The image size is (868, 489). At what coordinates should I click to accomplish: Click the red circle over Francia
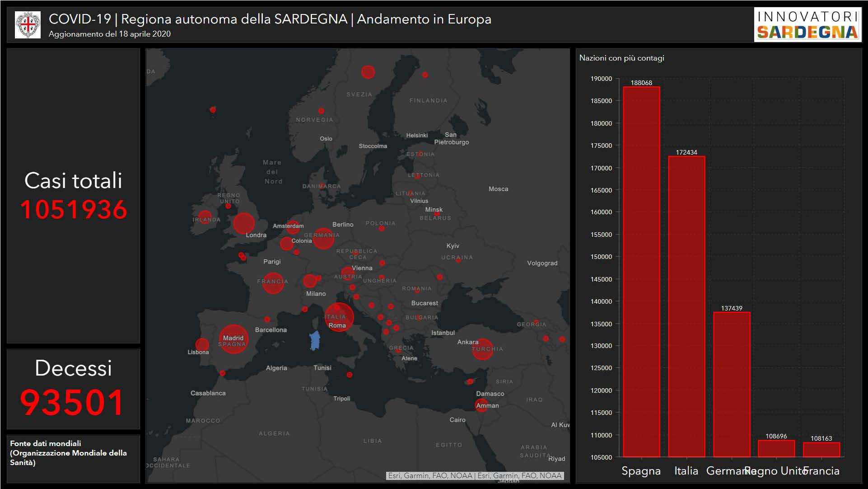coord(273,283)
